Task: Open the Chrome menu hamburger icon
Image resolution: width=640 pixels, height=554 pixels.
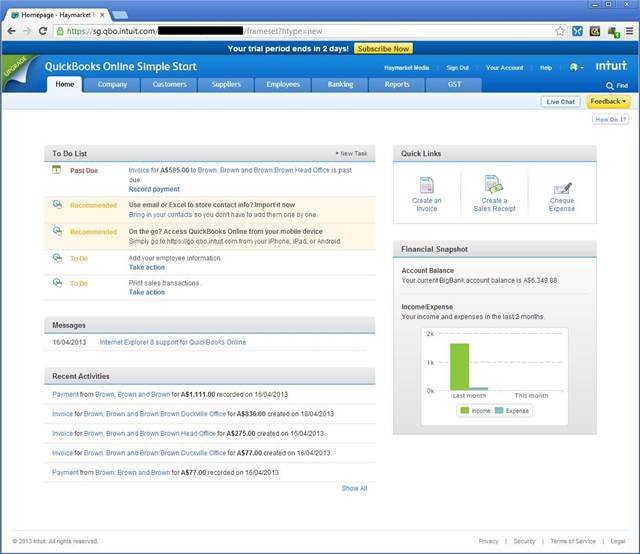Action: coord(630,31)
